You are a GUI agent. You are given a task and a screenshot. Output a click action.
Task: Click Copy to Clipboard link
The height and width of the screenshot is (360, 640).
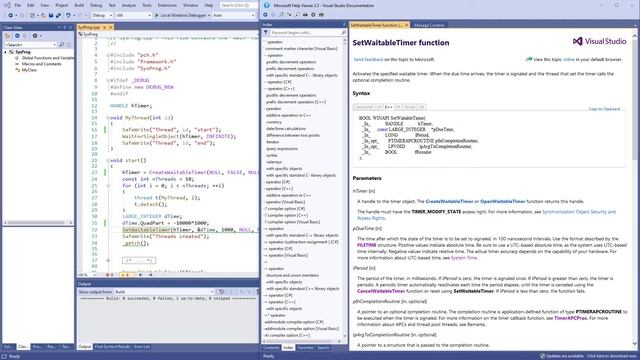point(604,109)
